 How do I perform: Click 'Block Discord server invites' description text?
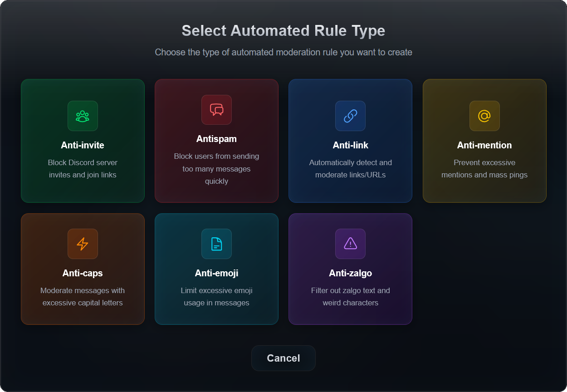click(83, 169)
